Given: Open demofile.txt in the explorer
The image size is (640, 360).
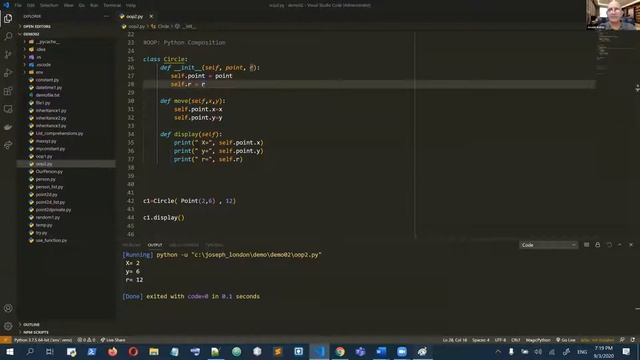Looking at the screenshot, I should click(47, 95).
